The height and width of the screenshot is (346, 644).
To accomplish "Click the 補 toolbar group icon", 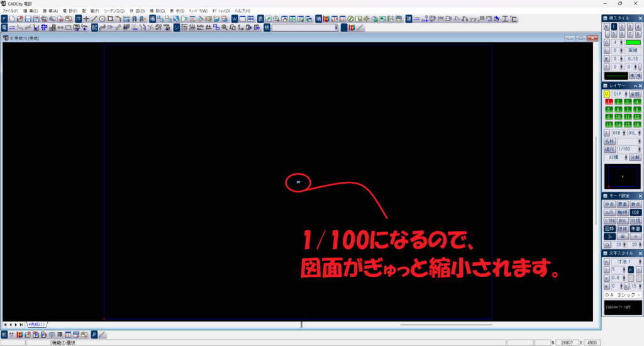I will pyautogui.click(x=318, y=19).
